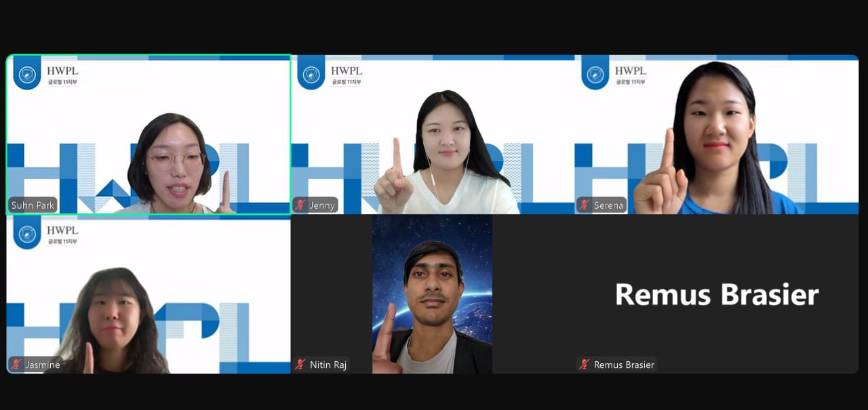The image size is (868, 410).
Task: Click the Suhn Park name label
Action: pyautogui.click(x=33, y=205)
